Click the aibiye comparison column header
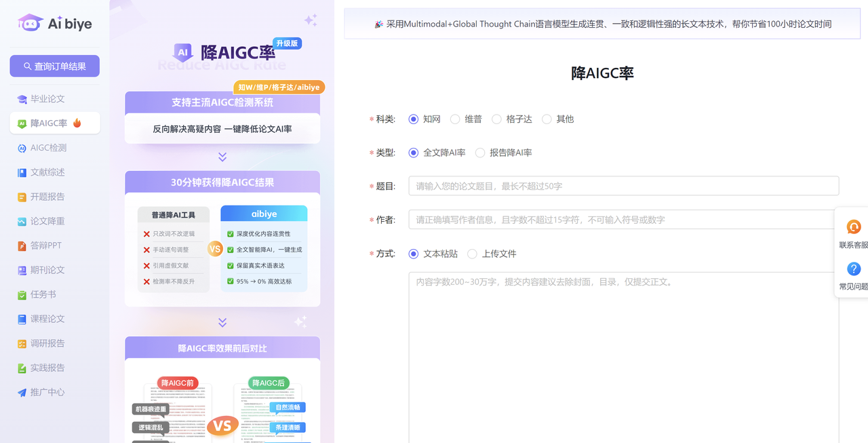The image size is (868, 443). point(264,214)
